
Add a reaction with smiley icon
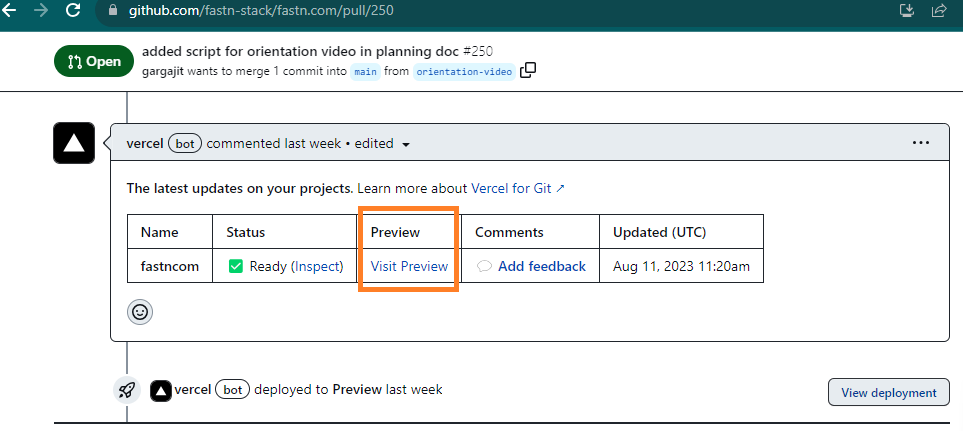(140, 312)
